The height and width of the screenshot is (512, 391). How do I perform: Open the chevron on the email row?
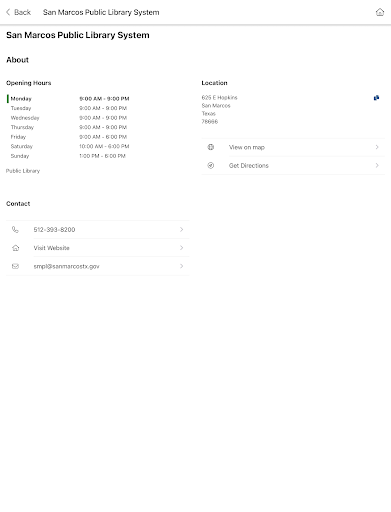point(181,266)
